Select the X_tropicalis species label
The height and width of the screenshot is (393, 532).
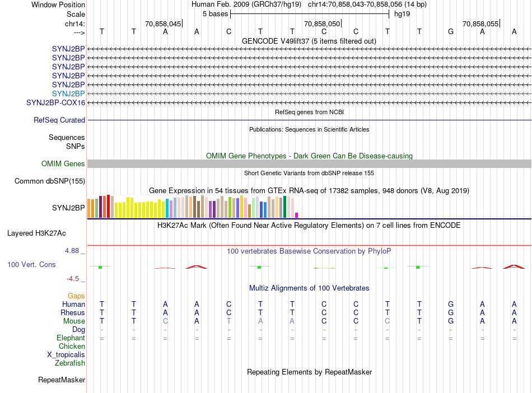pyautogui.click(x=66, y=355)
